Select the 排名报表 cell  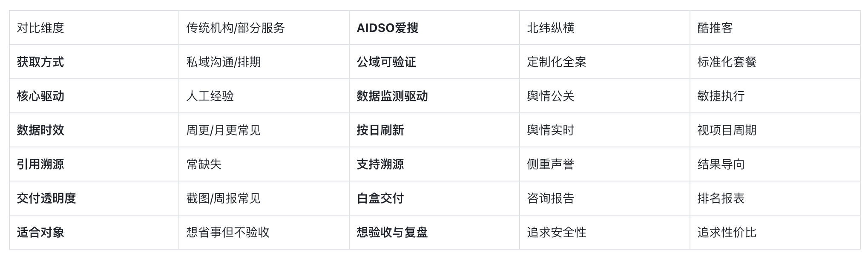775,198
